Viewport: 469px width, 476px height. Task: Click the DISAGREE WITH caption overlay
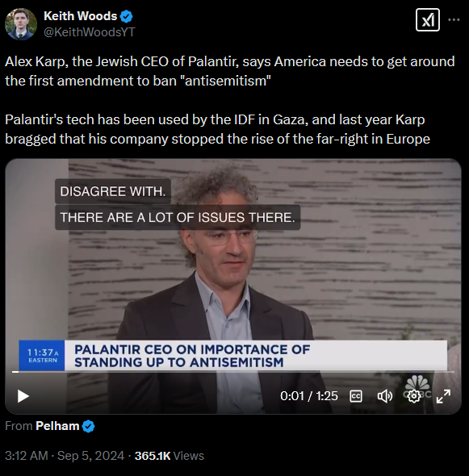tap(113, 191)
